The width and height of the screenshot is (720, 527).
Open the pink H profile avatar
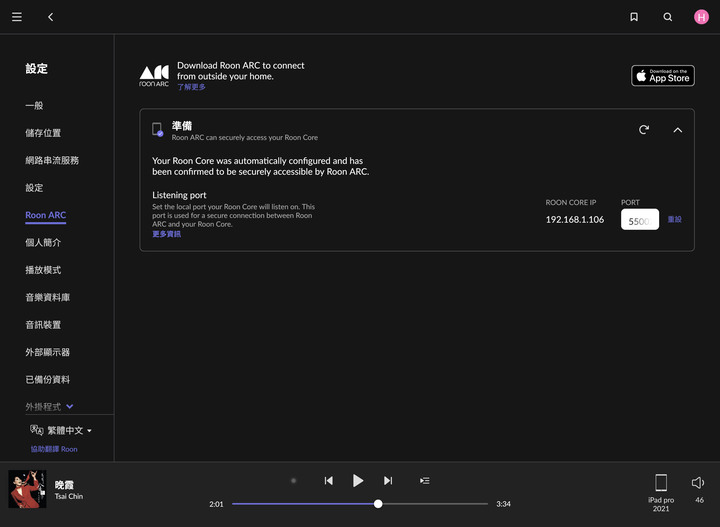click(x=701, y=17)
